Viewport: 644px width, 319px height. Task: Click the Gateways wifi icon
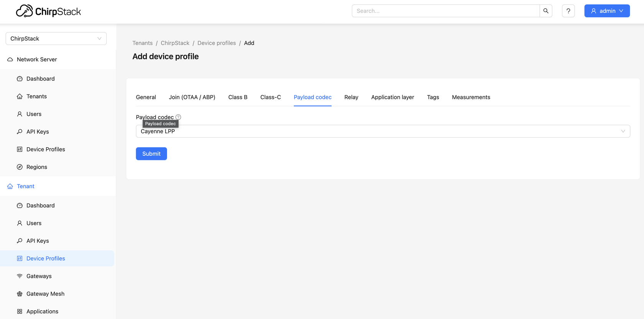point(20,276)
